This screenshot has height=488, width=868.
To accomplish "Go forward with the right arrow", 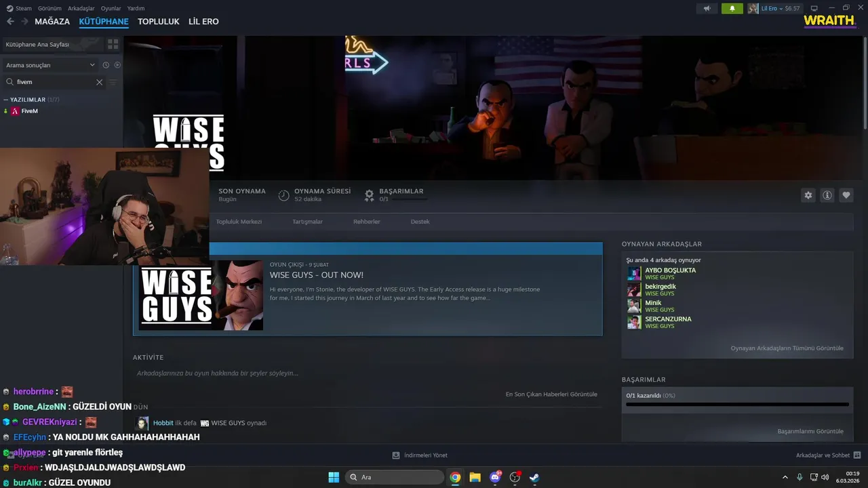I will [x=25, y=22].
